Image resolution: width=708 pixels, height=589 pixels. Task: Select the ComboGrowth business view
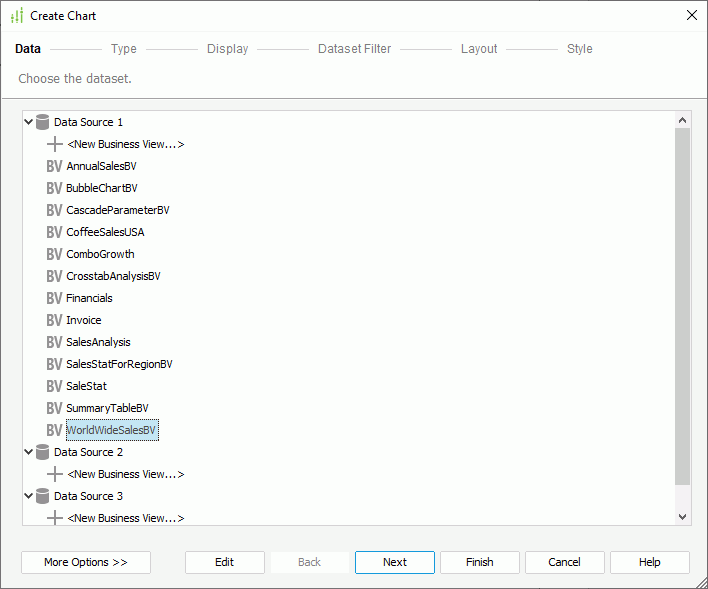pyautogui.click(x=100, y=254)
